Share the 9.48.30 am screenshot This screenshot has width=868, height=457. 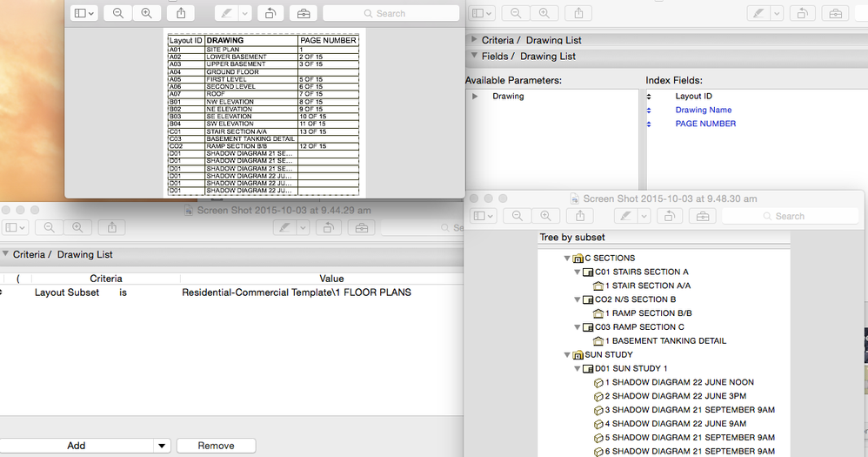click(579, 216)
